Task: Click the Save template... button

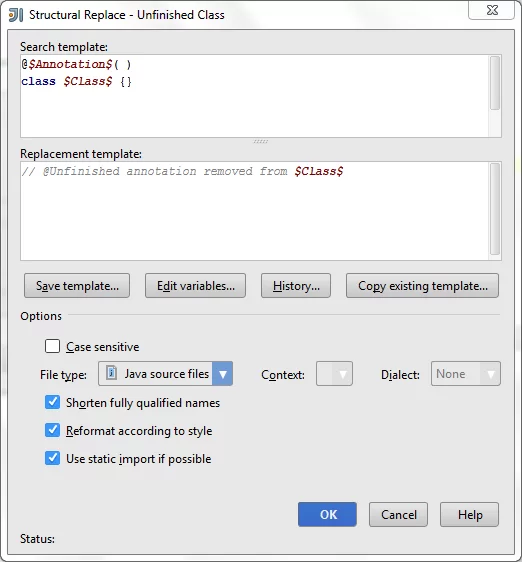Action: point(77,286)
